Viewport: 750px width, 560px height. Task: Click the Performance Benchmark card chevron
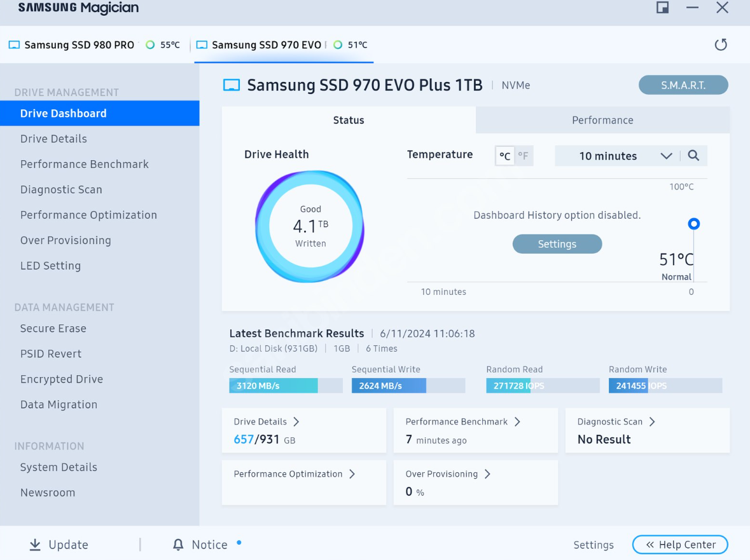(x=517, y=421)
